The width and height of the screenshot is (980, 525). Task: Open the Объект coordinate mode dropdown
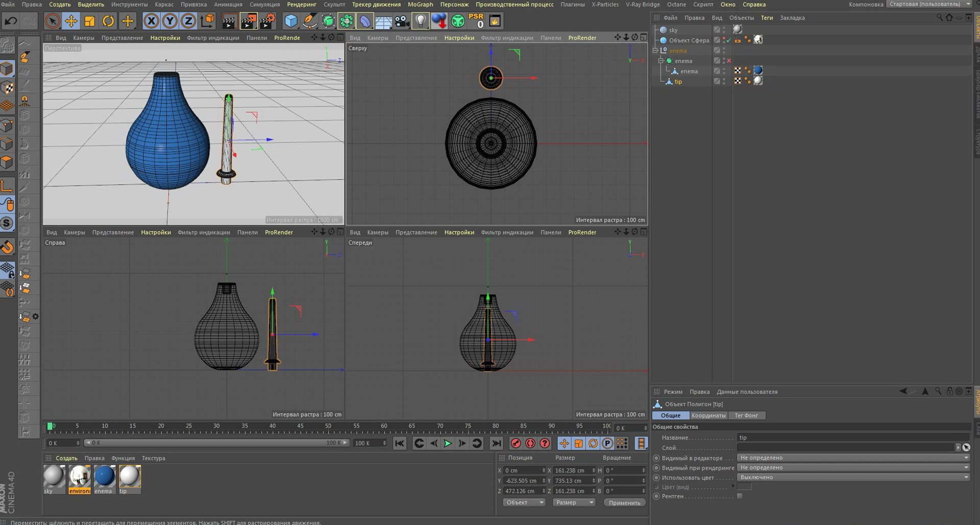point(524,503)
